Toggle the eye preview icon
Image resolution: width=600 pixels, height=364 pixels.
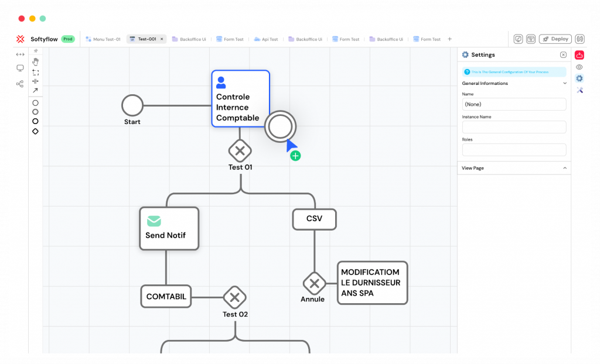pyautogui.click(x=579, y=67)
